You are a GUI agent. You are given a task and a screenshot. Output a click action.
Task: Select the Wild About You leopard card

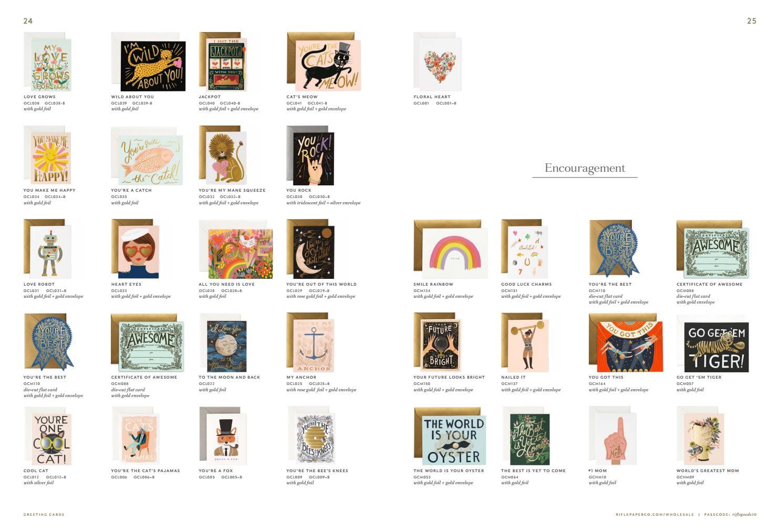coord(148,62)
